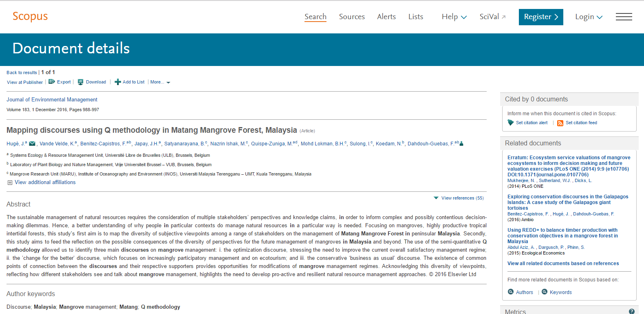The width and height of the screenshot is (644, 314).
Task: Open the Erratum: Ecosystem service valuations document
Action: [569, 166]
